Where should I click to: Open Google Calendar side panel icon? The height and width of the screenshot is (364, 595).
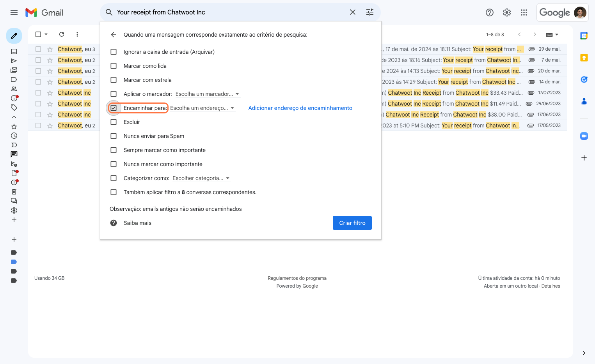(584, 36)
